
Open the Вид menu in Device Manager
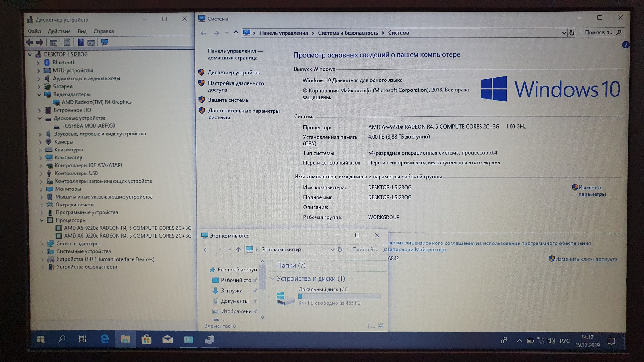(x=82, y=31)
